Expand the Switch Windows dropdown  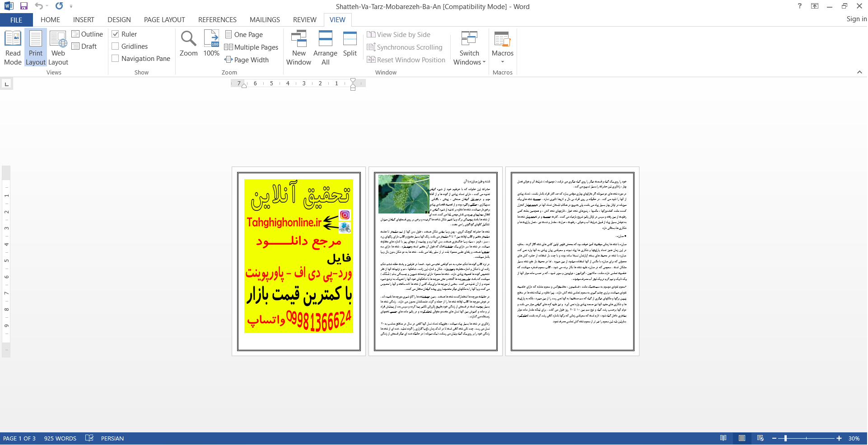click(x=469, y=48)
